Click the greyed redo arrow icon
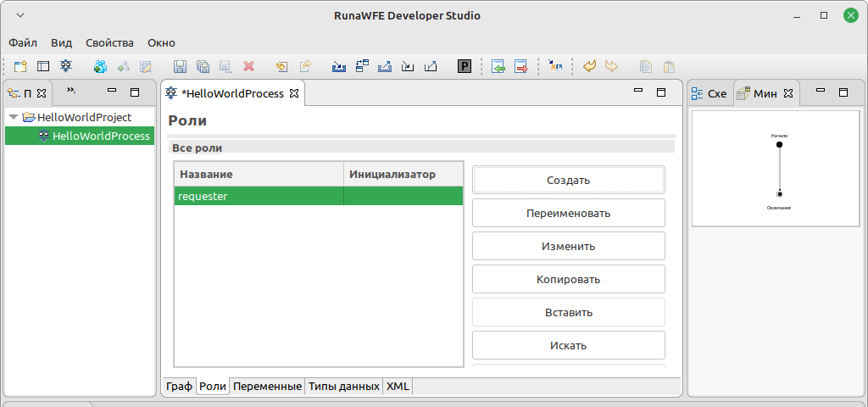868x407 pixels. 611,67
